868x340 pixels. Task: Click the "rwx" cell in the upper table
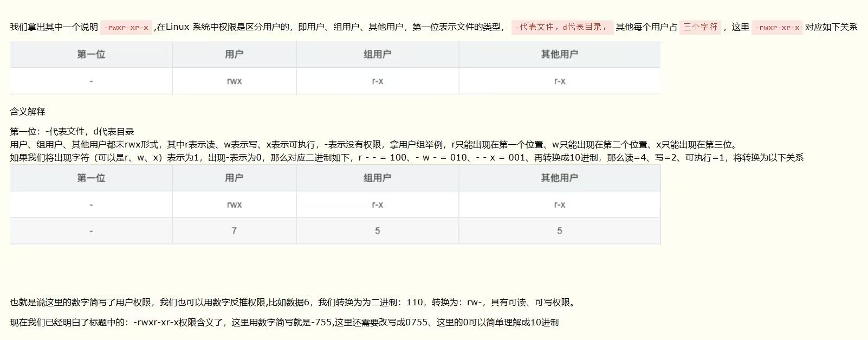point(234,81)
